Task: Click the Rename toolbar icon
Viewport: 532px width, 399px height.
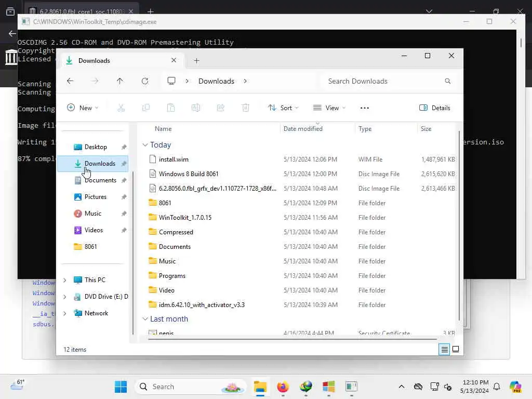Action: pyautogui.click(x=196, y=108)
